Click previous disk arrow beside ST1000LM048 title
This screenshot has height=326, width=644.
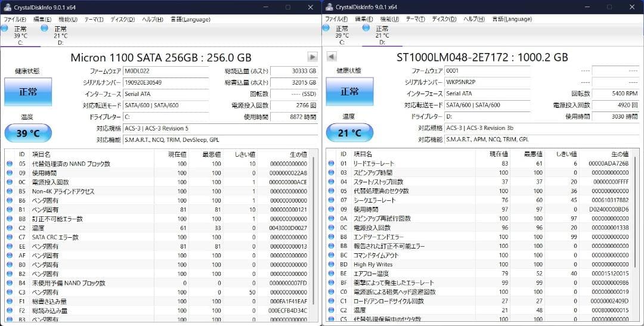point(332,57)
